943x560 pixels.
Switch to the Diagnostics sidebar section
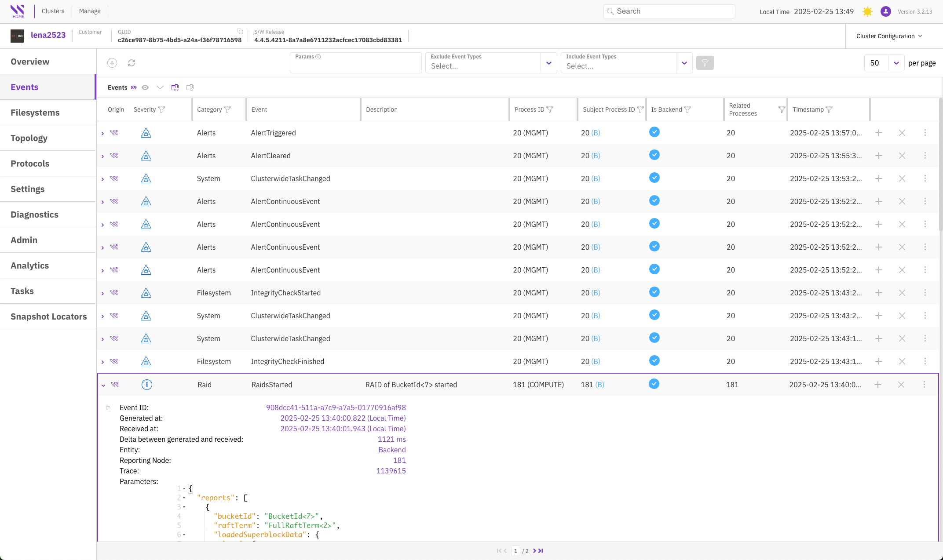34,215
